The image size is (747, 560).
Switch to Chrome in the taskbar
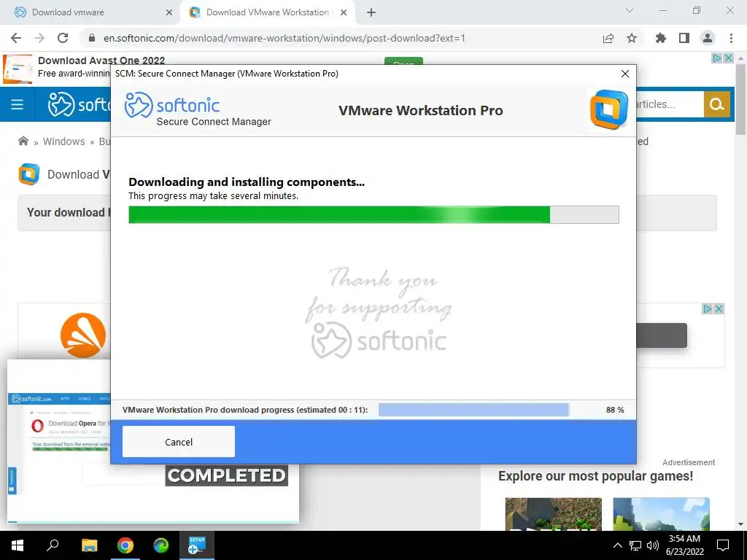(125, 545)
